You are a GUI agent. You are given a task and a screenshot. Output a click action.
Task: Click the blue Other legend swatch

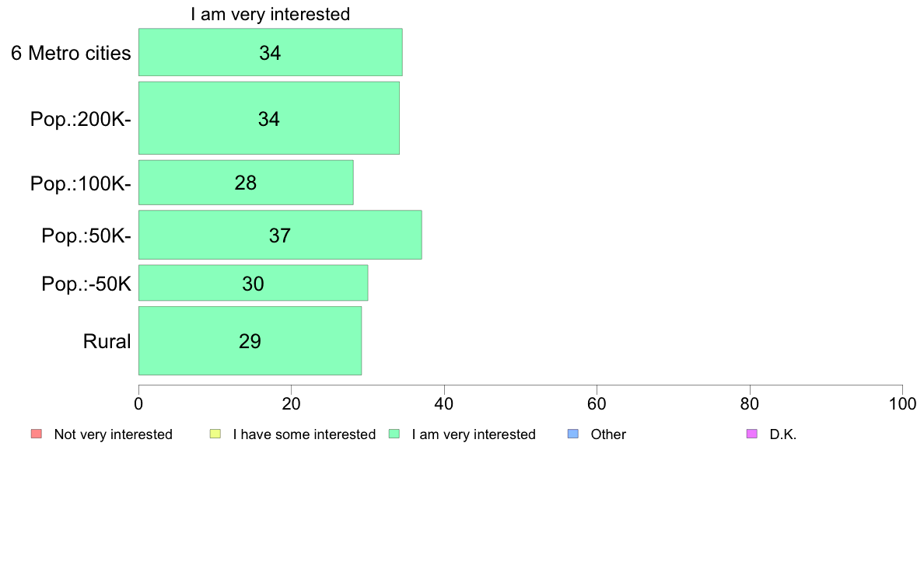coord(572,434)
